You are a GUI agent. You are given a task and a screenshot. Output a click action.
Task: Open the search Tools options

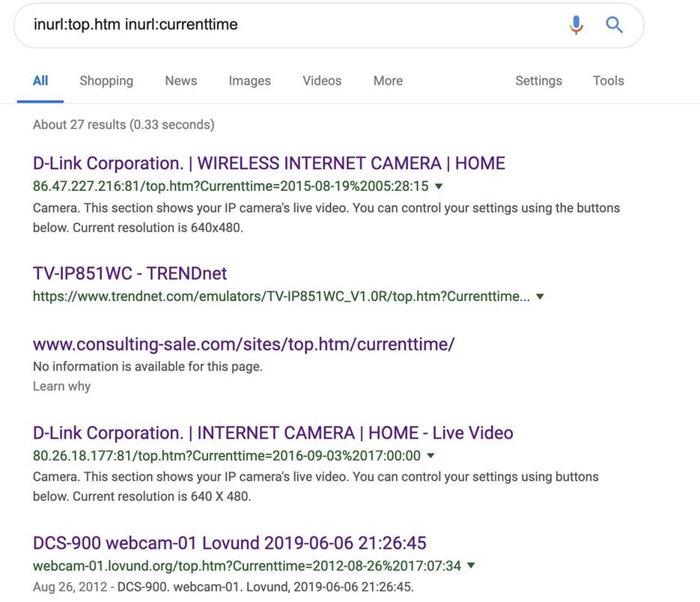tap(608, 81)
